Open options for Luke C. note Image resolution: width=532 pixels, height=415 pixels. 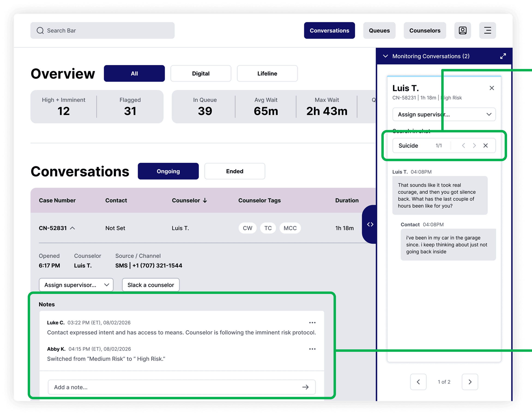(x=312, y=323)
